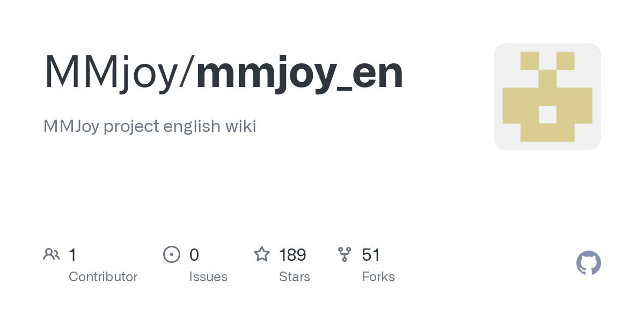
Task: Click the fork count 51
Action: (371, 255)
